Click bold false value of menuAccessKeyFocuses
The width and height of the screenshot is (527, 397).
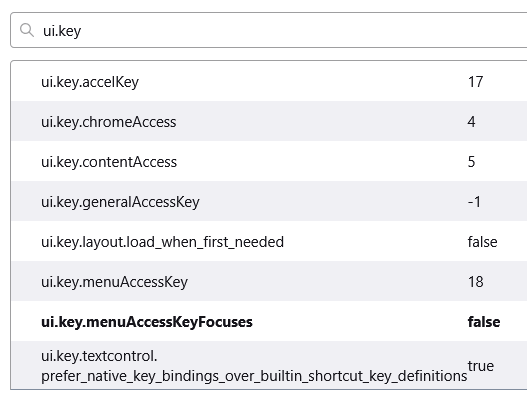[484, 322]
